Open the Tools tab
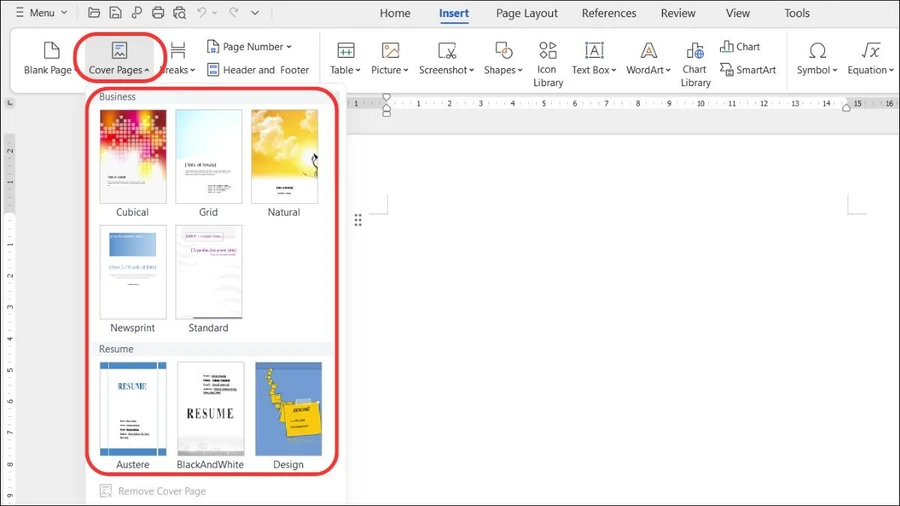This screenshot has width=900, height=506. tap(797, 13)
